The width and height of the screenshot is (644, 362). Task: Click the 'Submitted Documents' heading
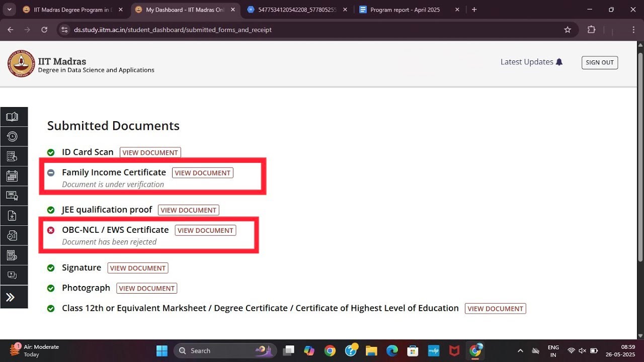pyautogui.click(x=113, y=126)
